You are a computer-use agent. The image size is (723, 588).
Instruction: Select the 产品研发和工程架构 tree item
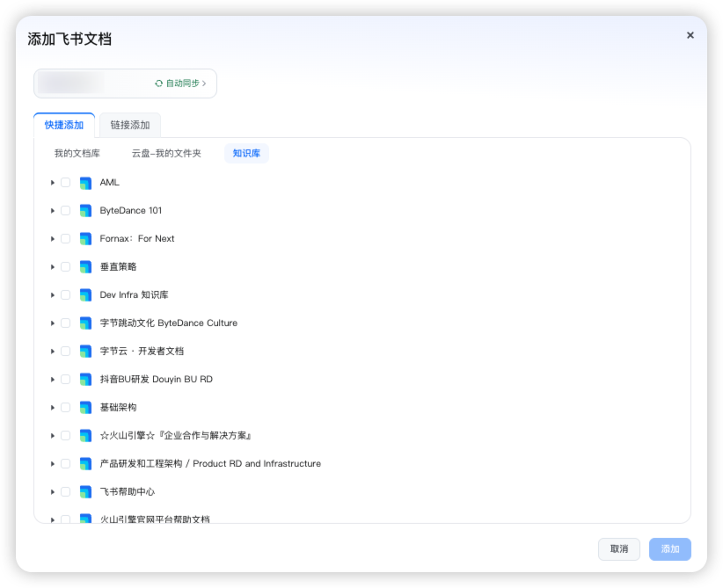[x=210, y=464]
